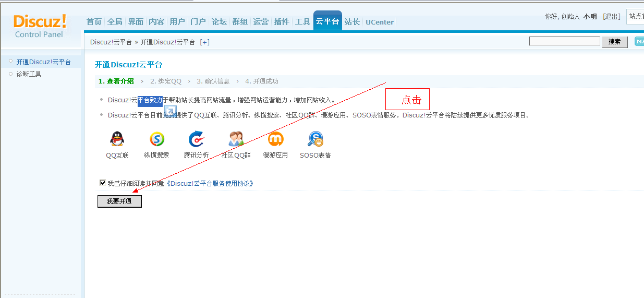Click the [+] add shortcut link
The width and height of the screenshot is (644, 298).
205,42
